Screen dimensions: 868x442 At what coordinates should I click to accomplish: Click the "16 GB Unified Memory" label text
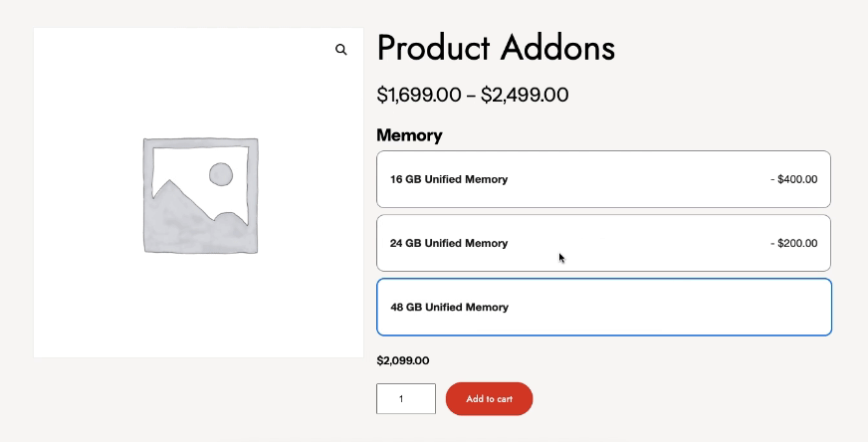tap(449, 180)
